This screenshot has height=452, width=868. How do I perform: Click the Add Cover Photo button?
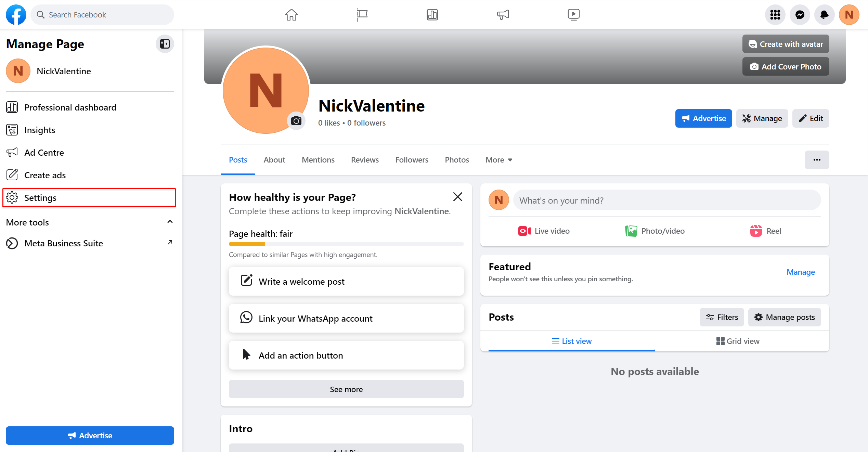pyautogui.click(x=786, y=67)
